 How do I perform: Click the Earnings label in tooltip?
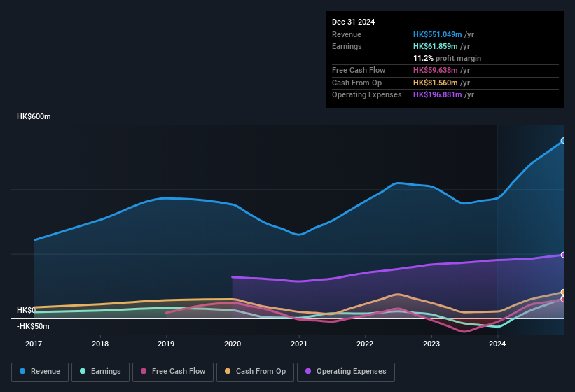pyautogui.click(x=347, y=46)
